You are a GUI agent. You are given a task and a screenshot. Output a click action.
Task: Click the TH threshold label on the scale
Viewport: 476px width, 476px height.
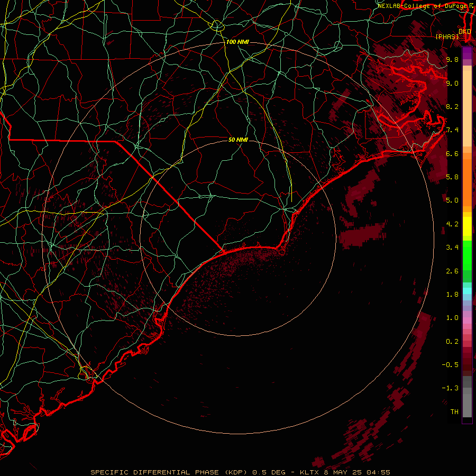point(454,412)
